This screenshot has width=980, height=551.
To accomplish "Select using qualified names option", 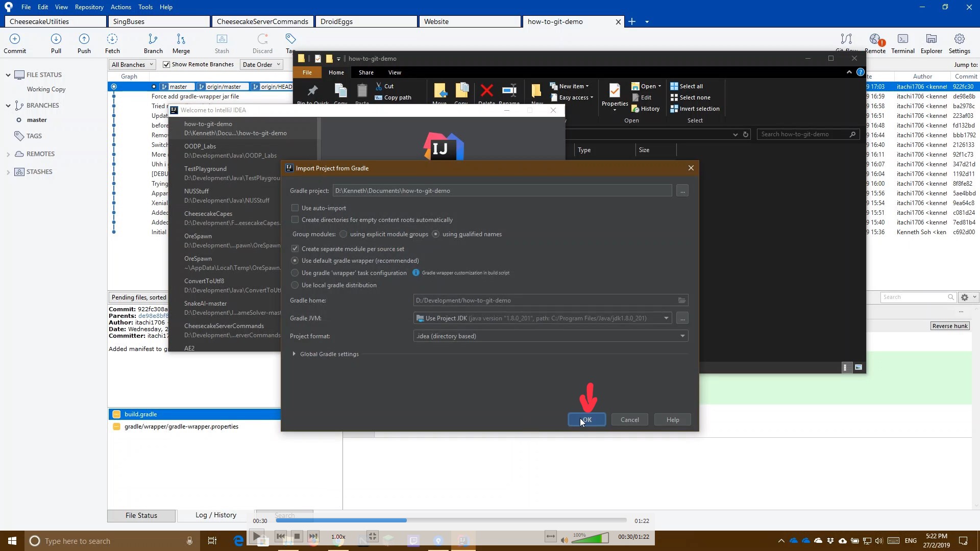I will (436, 234).
